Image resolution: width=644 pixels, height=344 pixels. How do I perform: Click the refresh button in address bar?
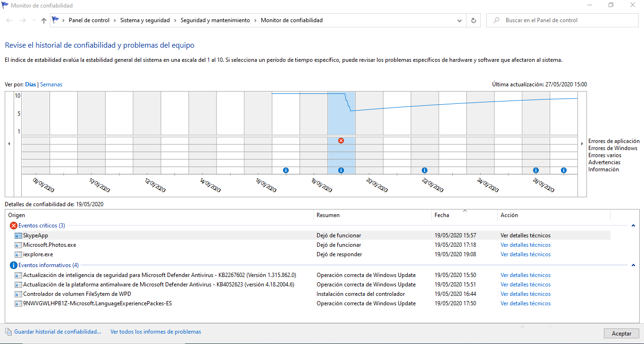(x=474, y=20)
